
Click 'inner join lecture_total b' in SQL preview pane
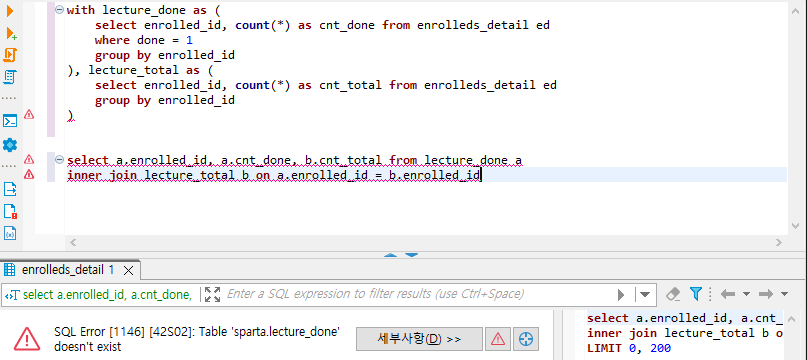click(x=678, y=333)
